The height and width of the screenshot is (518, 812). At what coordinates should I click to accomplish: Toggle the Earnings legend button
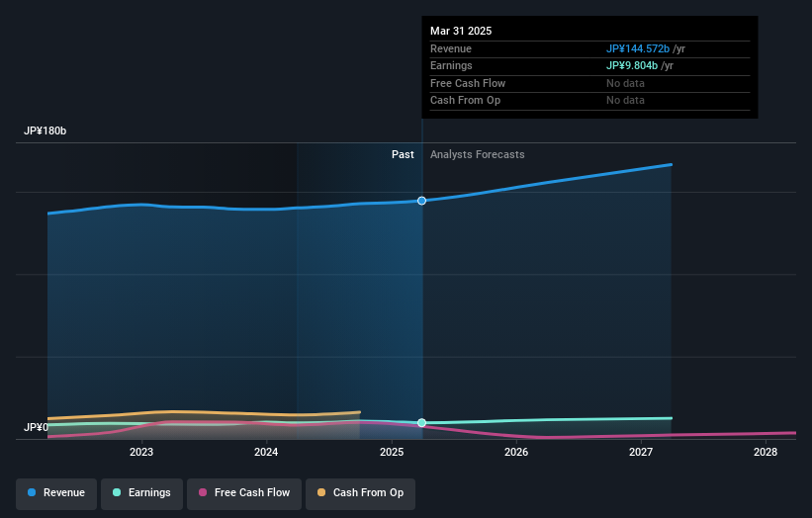click(141, 493)
